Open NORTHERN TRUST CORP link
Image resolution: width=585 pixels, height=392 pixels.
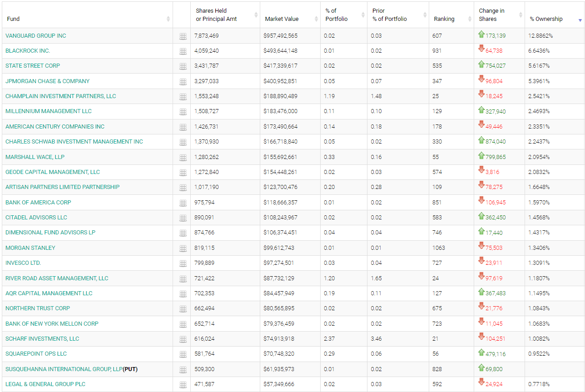click(38, 308)
